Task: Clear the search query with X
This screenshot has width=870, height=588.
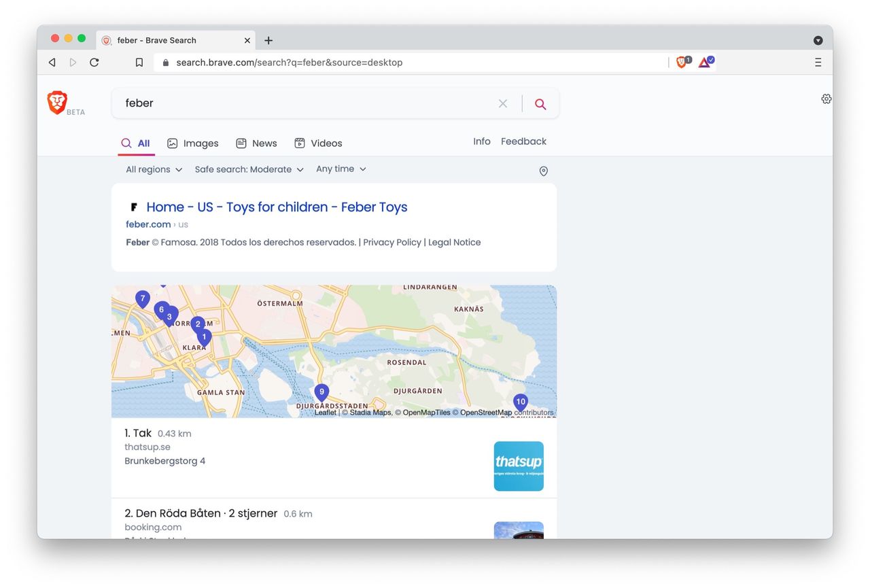Action: coord(503,103)
